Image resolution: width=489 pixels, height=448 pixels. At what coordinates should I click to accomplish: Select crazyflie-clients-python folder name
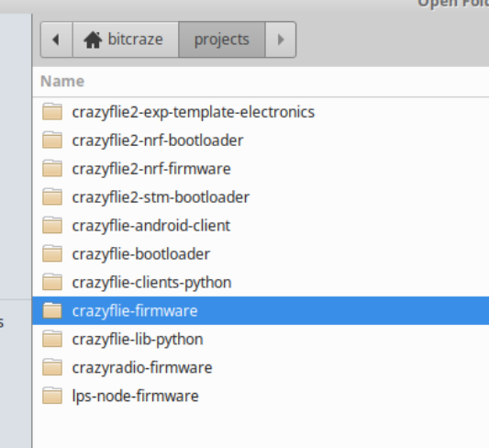pos(151,283)
